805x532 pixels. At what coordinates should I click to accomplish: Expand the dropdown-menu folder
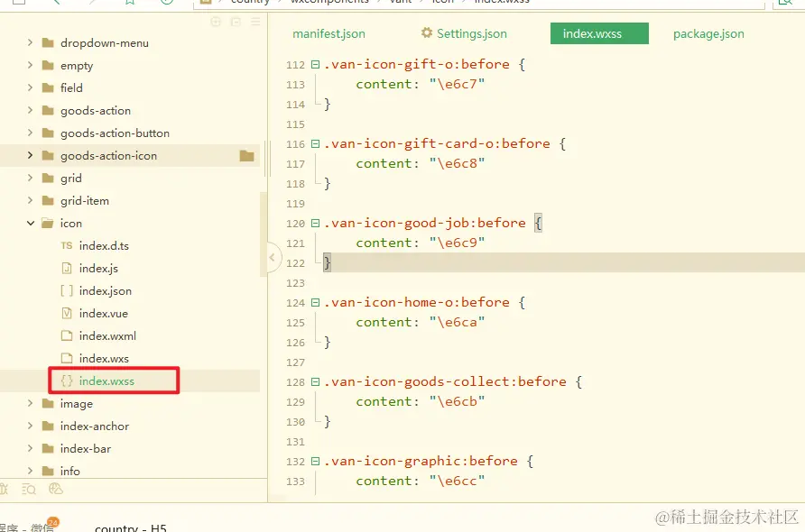click(x=30, y=42)
